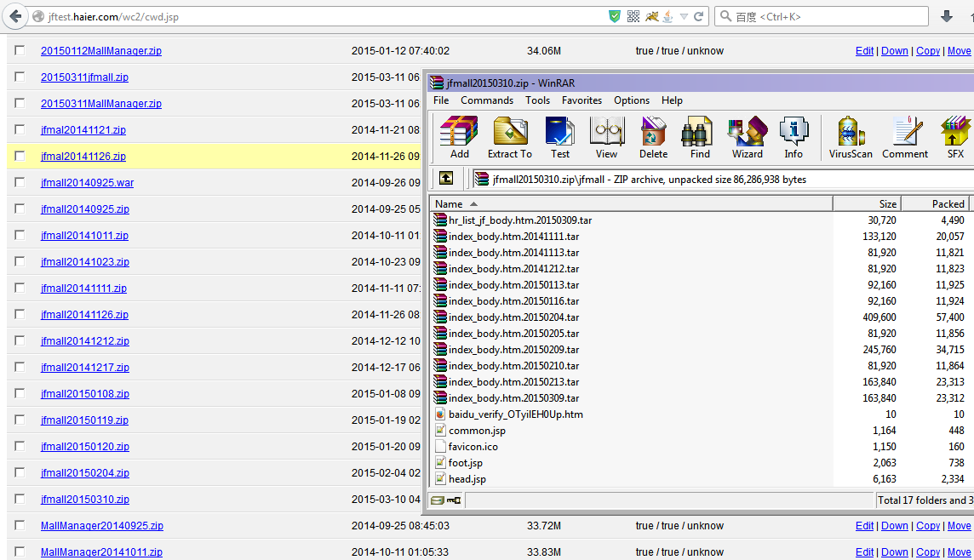This screenshot has width=974, height=560.
Task: Select the common.jsp file icon
Action: click(440, 431)
